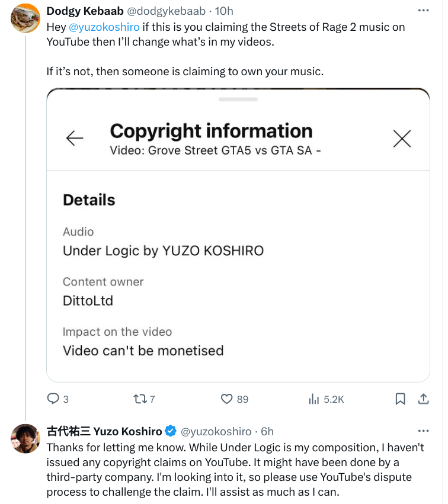The height and width of the screenshot is (504, 448).
Task: Click the @yuzokoshiro mention in the tweet
Action: [x=104, y=27]
